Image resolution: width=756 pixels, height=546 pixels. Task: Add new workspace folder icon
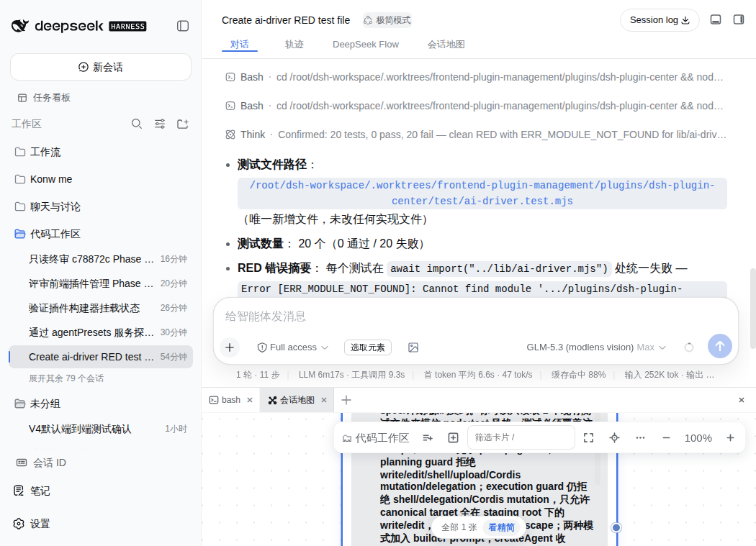(183, 124)
